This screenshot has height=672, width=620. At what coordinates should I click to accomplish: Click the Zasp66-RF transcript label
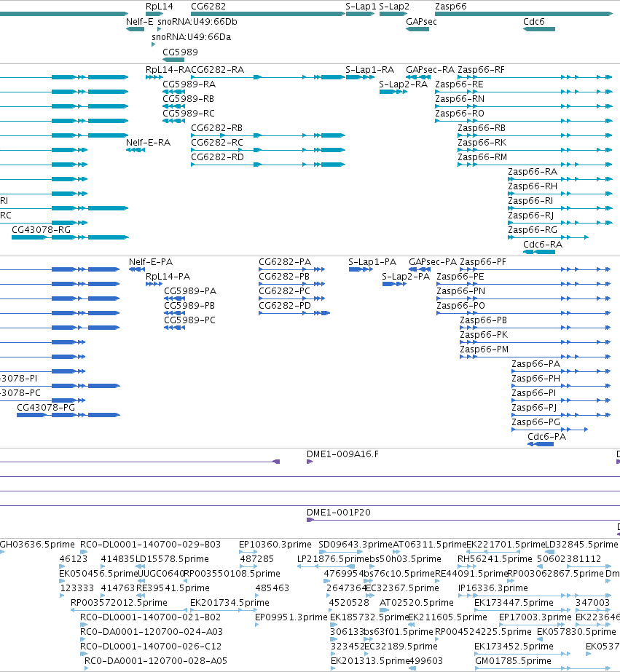(481, 70)
